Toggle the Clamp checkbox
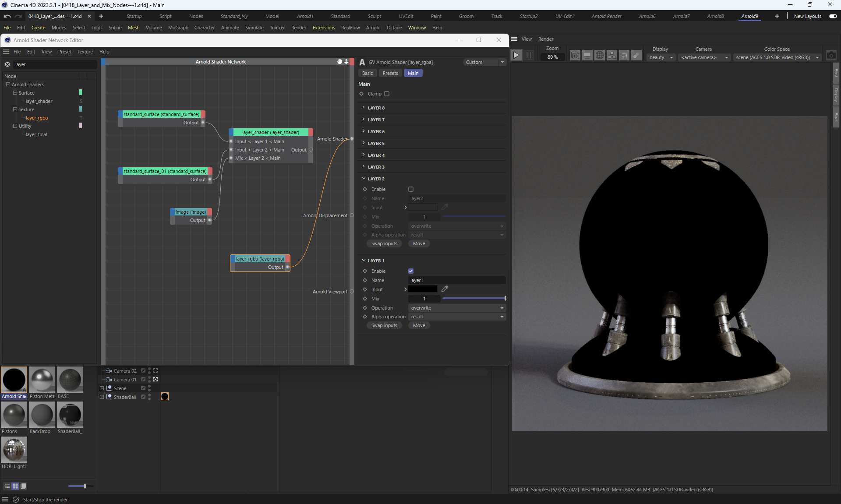Image resolution: width=841 pixels, height=504 pixels. [387, 94]
